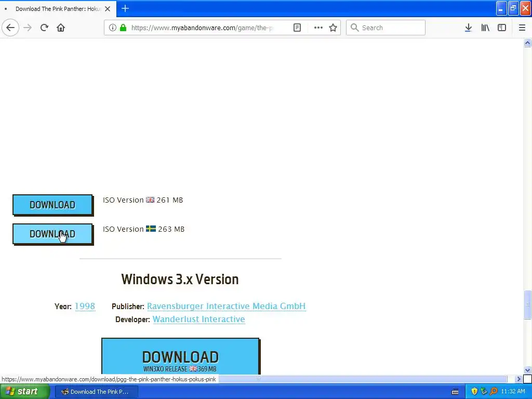Viewport: 532px width, 399px height.
Task: Download the 263 MB Swedish ISO version
Action: (52, 234)
